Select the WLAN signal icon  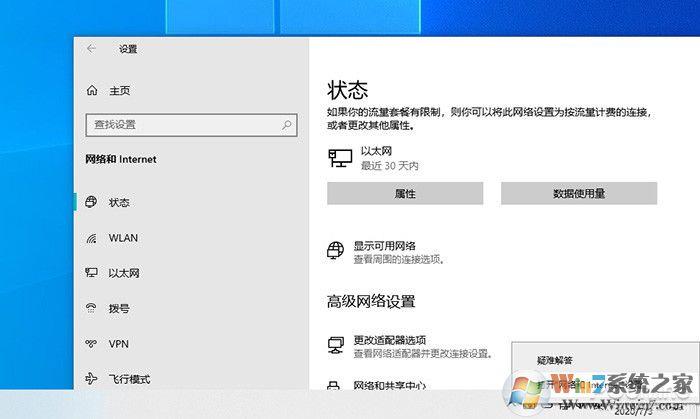pos(91,238)
